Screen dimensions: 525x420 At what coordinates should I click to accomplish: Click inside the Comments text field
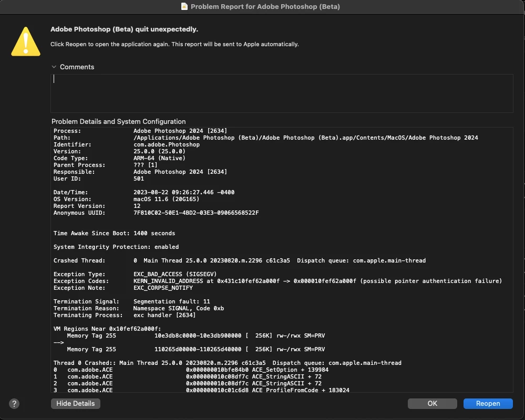[282, 93]
